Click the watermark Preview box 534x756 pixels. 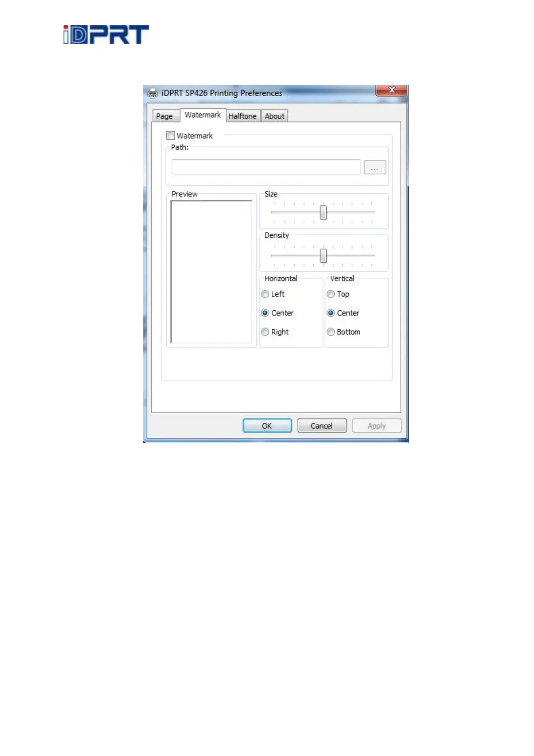(211, 272)
